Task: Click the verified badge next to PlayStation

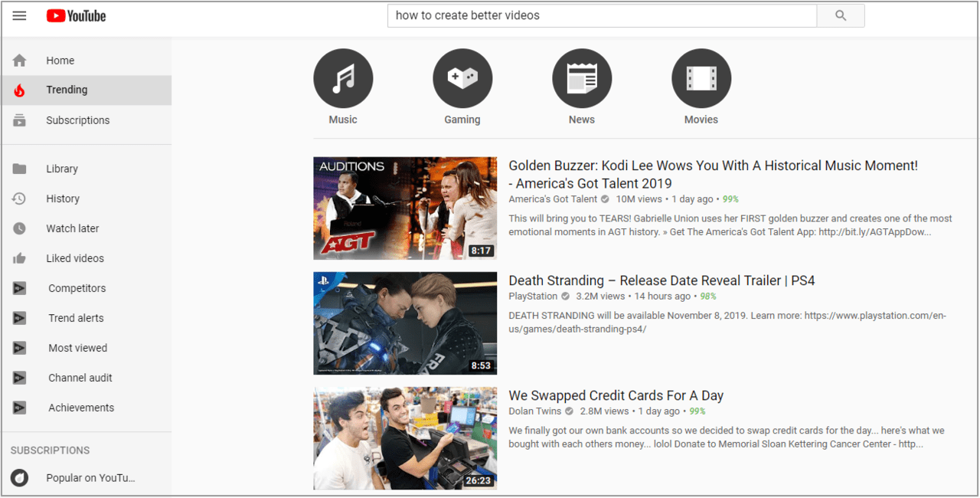Action: tap(565, 297)
